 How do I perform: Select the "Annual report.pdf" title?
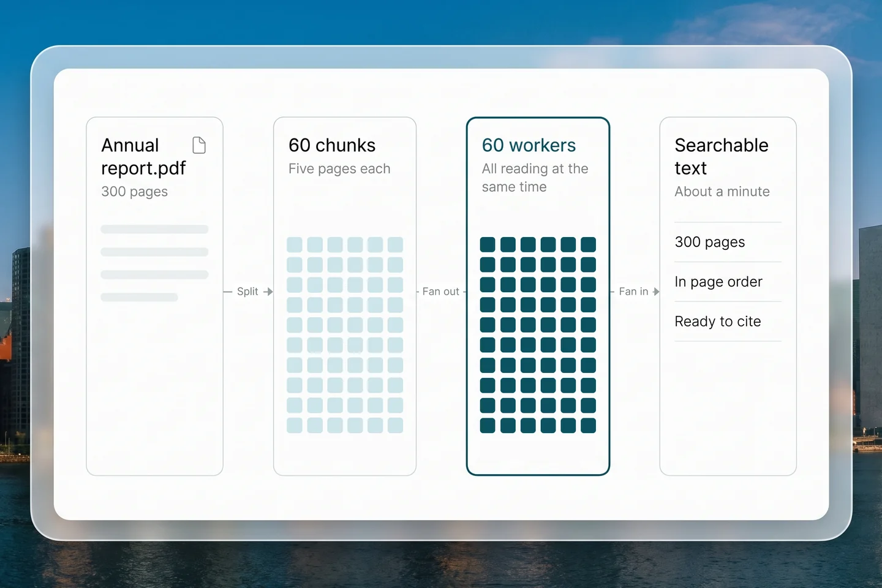click(143, 156)
